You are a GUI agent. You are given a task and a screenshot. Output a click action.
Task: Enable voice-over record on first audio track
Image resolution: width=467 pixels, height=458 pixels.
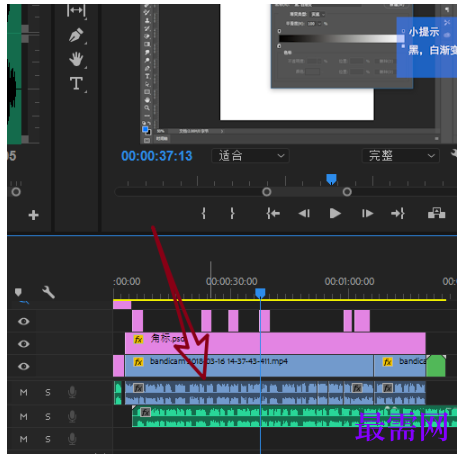point(72,392)
